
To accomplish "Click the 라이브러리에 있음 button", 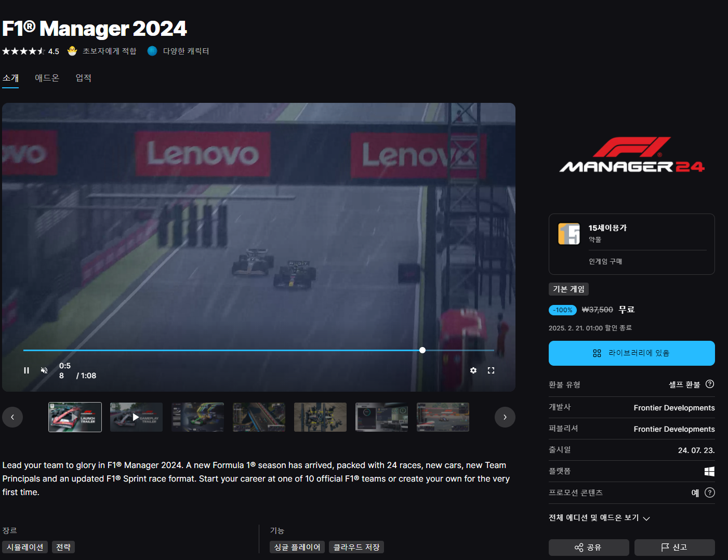I will 632,353.
